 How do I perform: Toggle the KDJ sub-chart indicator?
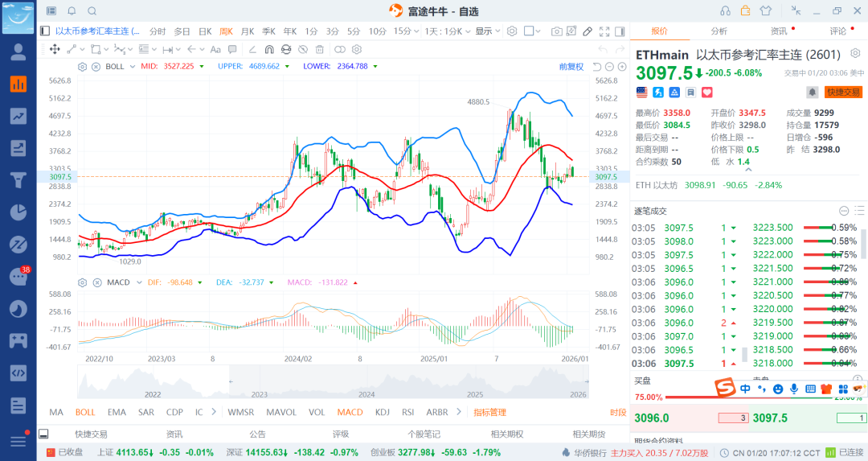383,412
